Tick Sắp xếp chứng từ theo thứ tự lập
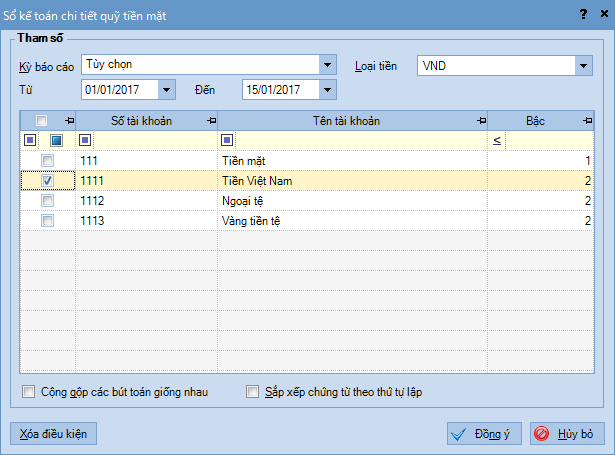The image size is (615, 455). pos(252,391)
